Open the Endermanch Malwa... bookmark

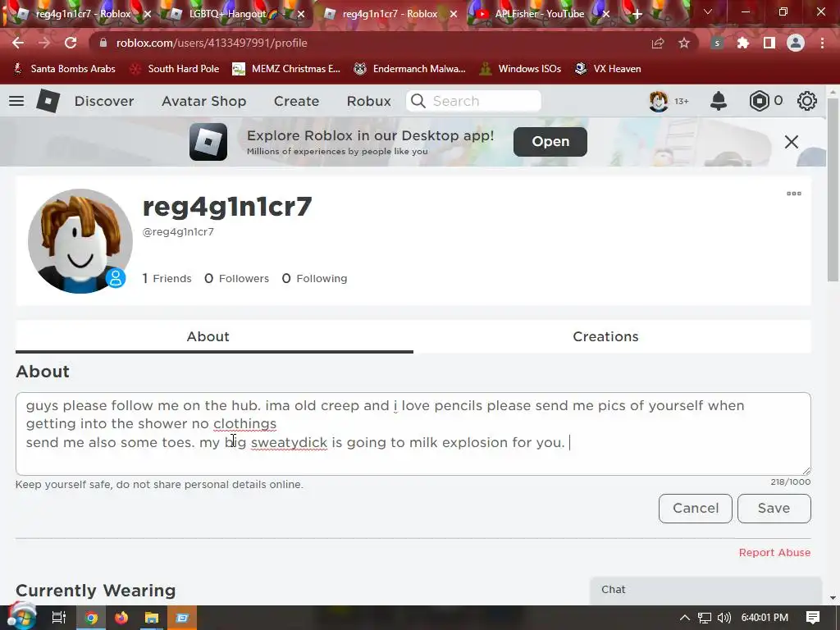coord(410,69)
